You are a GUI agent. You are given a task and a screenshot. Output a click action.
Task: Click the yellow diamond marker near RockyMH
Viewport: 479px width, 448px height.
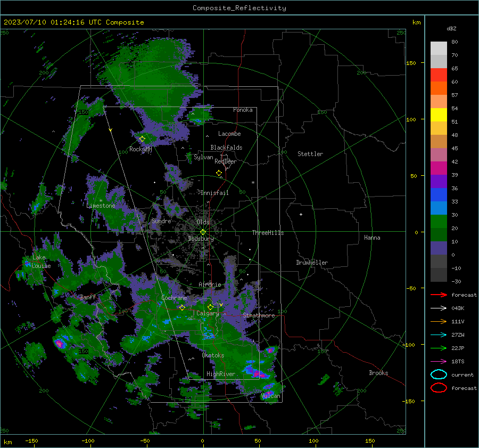point(142,139)
